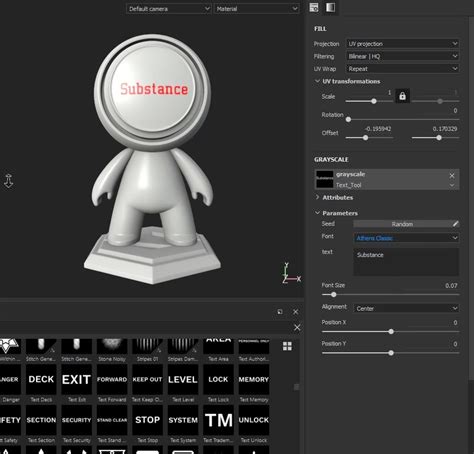Undock the shelf panel via popout icon
This screenshot has width=474, height=454.
point(280,312)
